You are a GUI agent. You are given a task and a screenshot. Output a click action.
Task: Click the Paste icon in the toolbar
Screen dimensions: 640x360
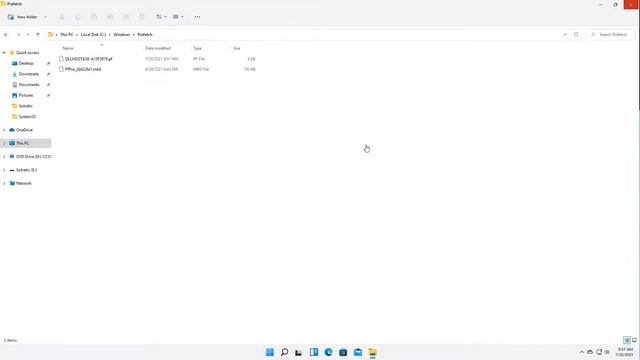coord(94,17)
